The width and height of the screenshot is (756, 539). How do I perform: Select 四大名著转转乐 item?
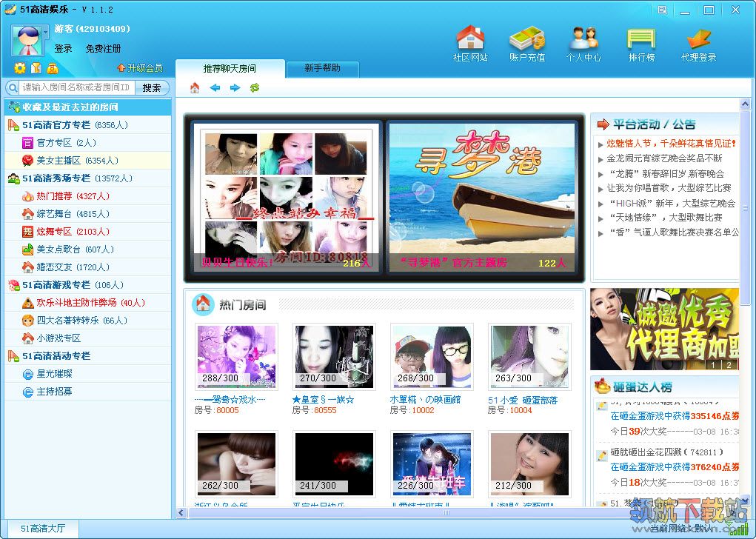coord(87,321)
